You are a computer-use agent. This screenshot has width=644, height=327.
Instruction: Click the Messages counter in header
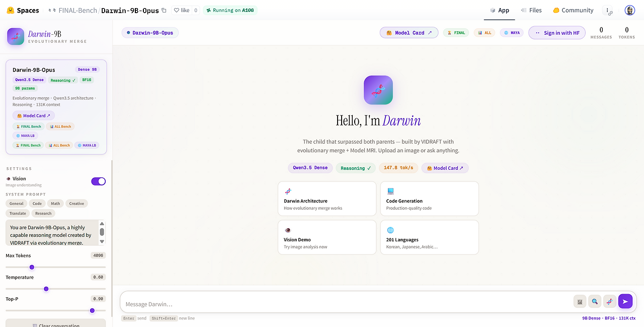(601, 33)
